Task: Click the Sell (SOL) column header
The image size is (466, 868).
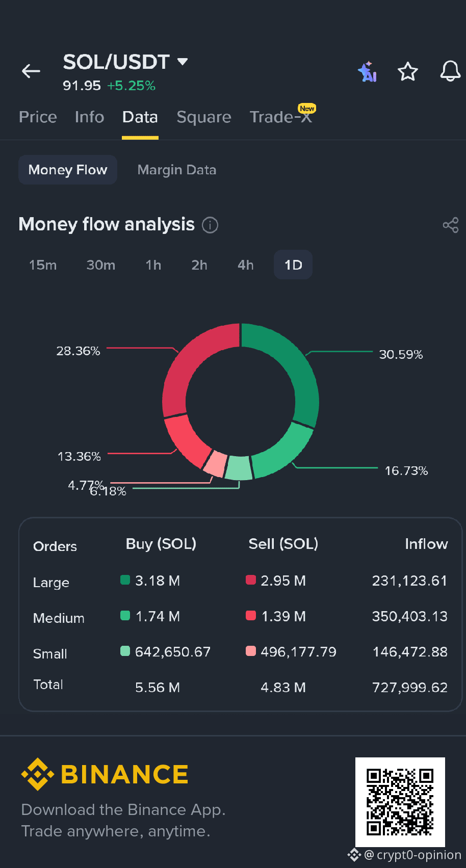Action: pyautogui.click(x=283, y=544)
